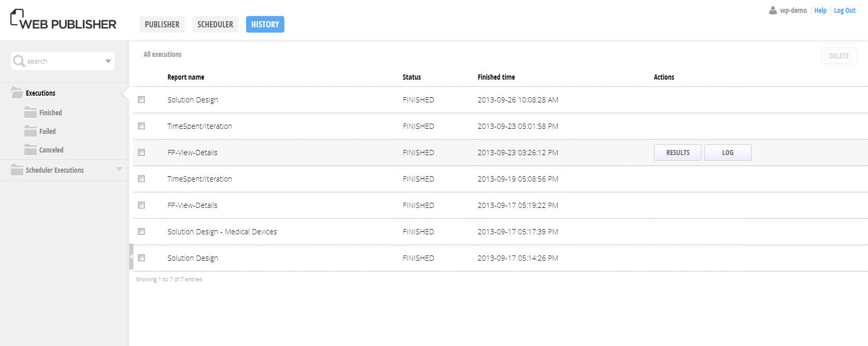868x346 pixels.
Task: Click the Canceled folder icon
Action: [x=31, y=150]
